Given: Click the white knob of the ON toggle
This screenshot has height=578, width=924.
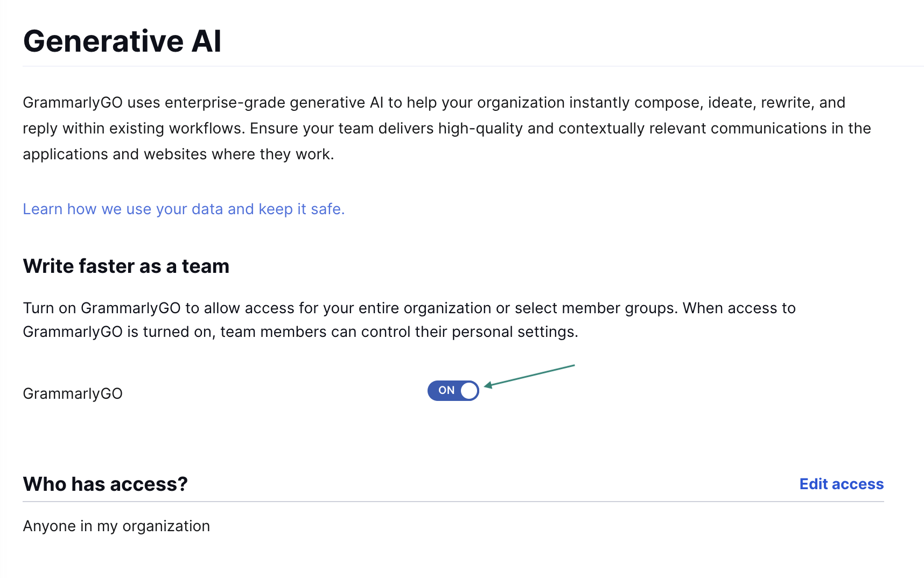Looking at the screenshot, I should click(x=469, y=391).
